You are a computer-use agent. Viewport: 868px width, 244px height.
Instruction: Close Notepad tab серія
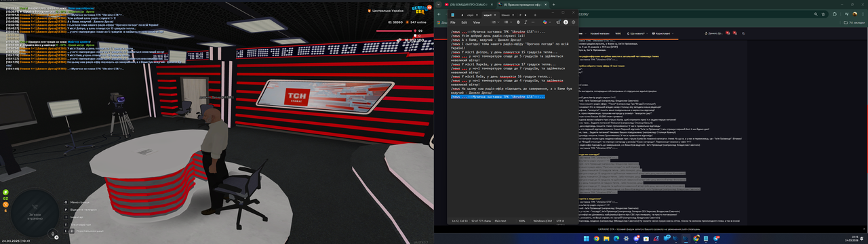477,15
